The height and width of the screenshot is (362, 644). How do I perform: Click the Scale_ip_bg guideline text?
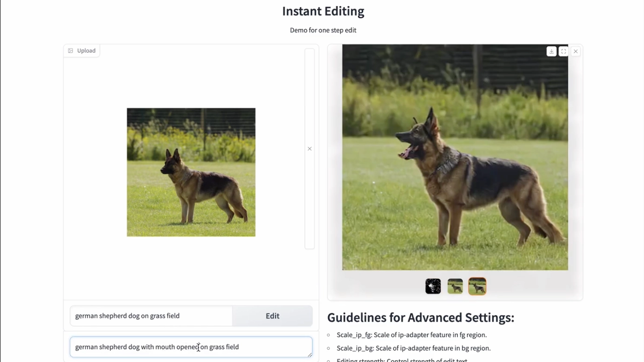(x=414, y=348)
